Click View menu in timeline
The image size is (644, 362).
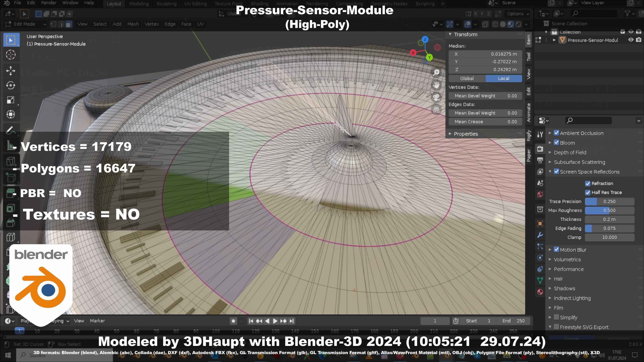[x=79, y=321]
